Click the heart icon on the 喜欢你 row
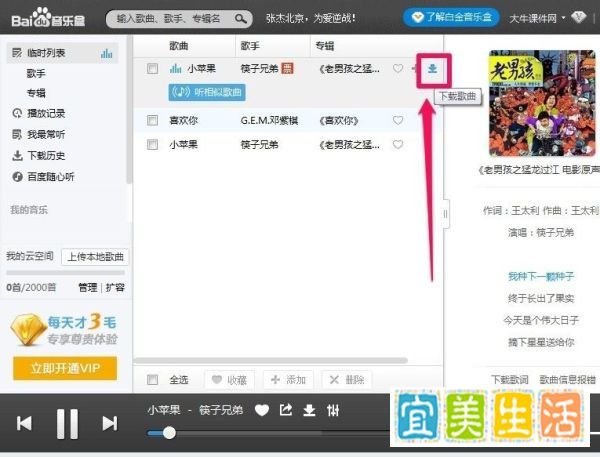The height and width of the screenshot is (457, 600). point(398,120)
